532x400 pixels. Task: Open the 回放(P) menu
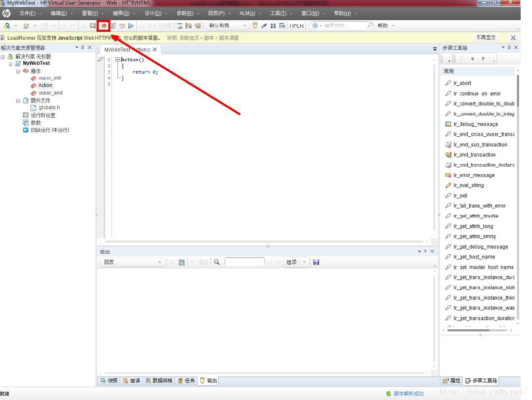216,13
